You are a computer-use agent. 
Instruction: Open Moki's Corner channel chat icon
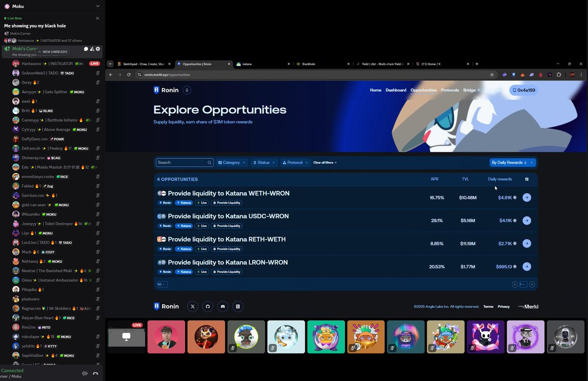[x=86, y=49]
